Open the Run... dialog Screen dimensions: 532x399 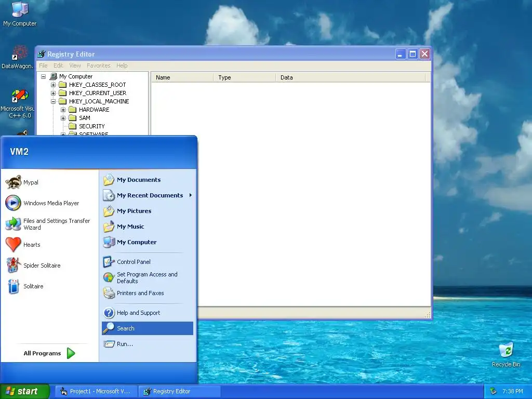(147, 344)
